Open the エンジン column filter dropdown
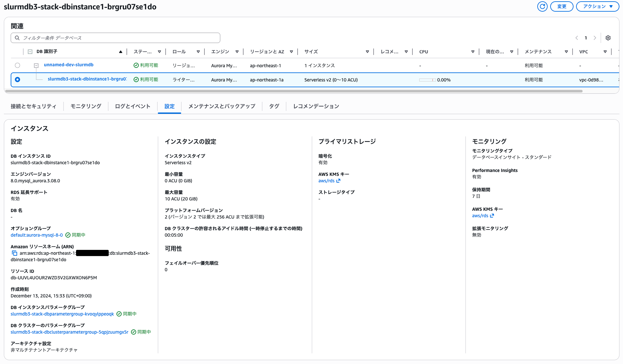623x364 pixels. coord(237,51)
